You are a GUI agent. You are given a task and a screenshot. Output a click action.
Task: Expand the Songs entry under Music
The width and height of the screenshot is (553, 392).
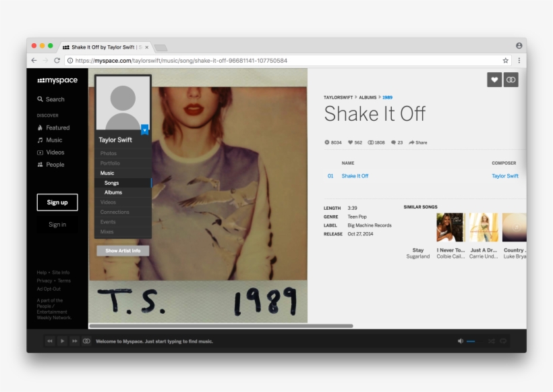[112, 182]
